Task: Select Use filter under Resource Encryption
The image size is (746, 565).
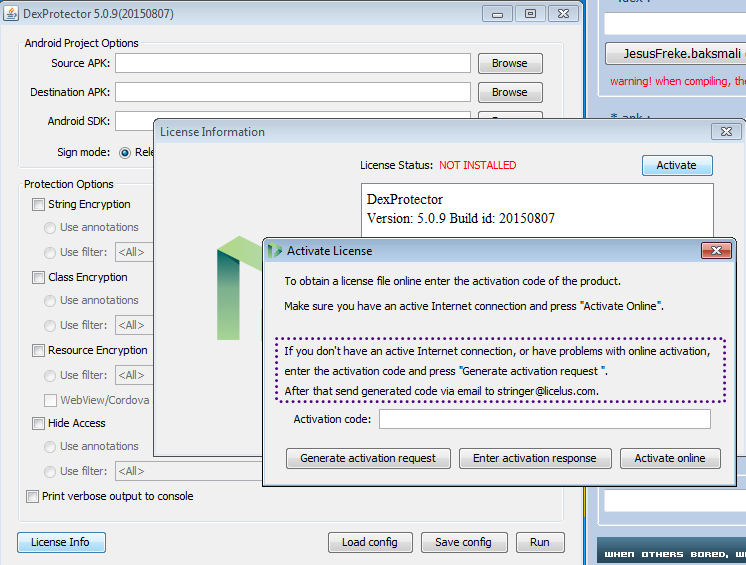Action: click(x=50, y=376)
